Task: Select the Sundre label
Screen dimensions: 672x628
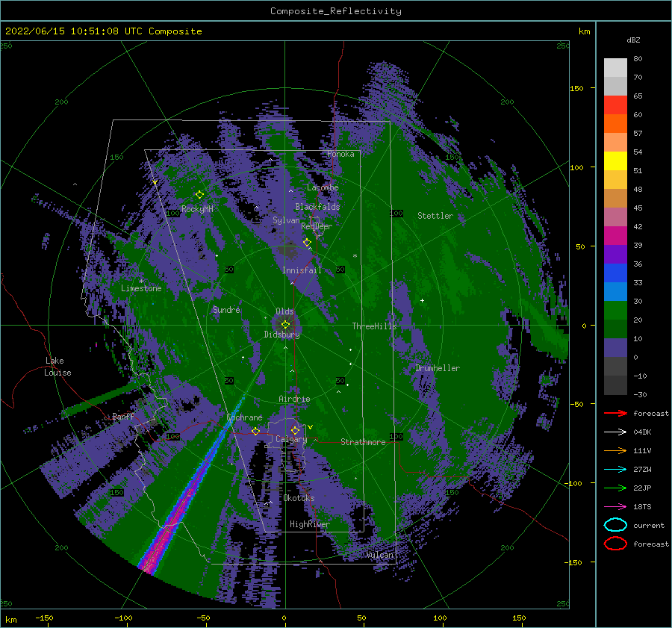Action: tap(226, 309)
